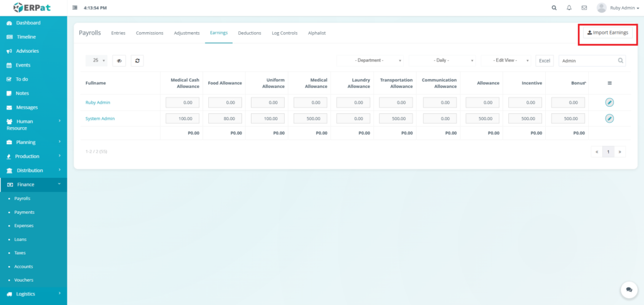Viewport: 644px width, 305px height.
Task: Click the search magnifier icon in top bar
Action: coord(554,8)
